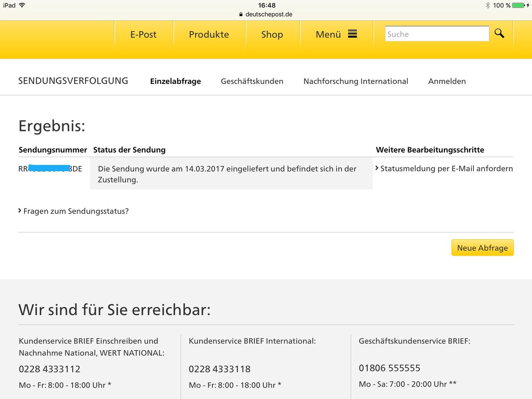Click the Mo - Sa: 7:00 - 20:00 Uhr hours
This screenshot has height=399, width=532.
pos(408,384)
